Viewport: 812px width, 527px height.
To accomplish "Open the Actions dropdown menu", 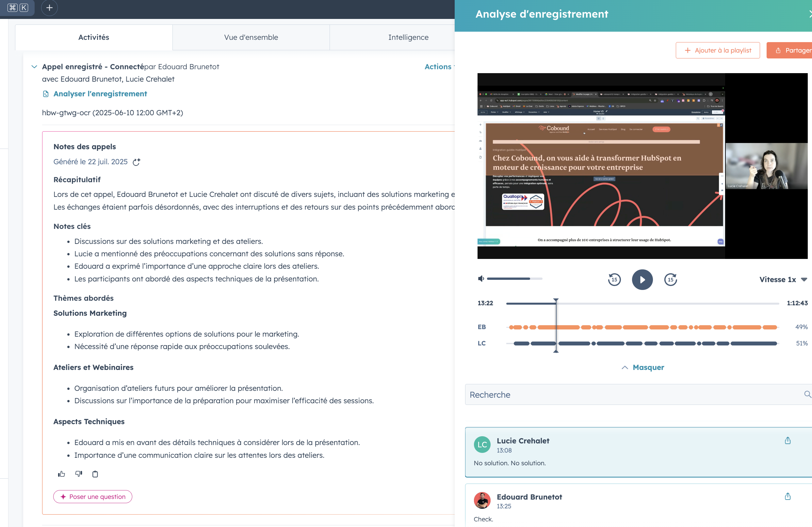I will (x=439, y=67).
